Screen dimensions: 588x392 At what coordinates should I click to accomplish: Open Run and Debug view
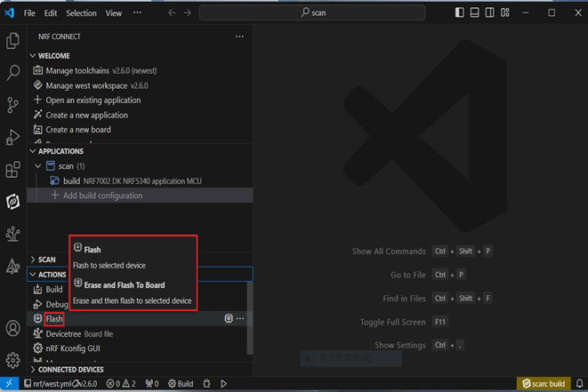click(13, 137)
